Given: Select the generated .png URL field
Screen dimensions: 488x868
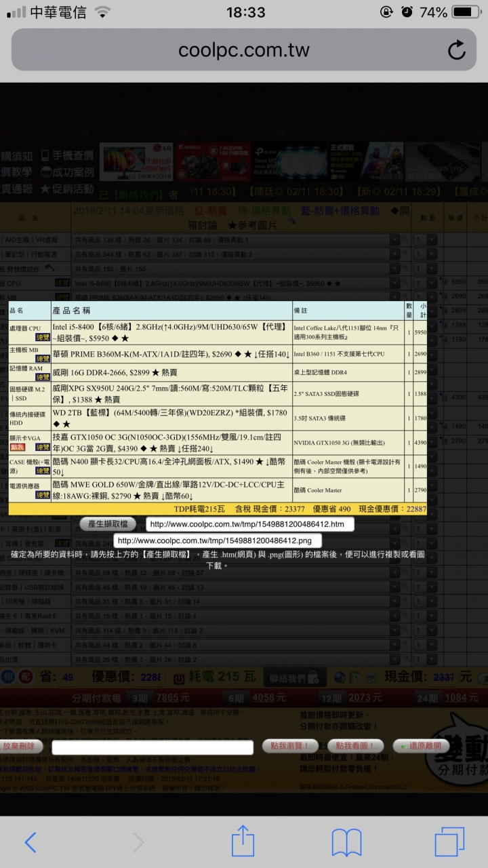Looking at the screenshot, I should [x=217, y=540].
